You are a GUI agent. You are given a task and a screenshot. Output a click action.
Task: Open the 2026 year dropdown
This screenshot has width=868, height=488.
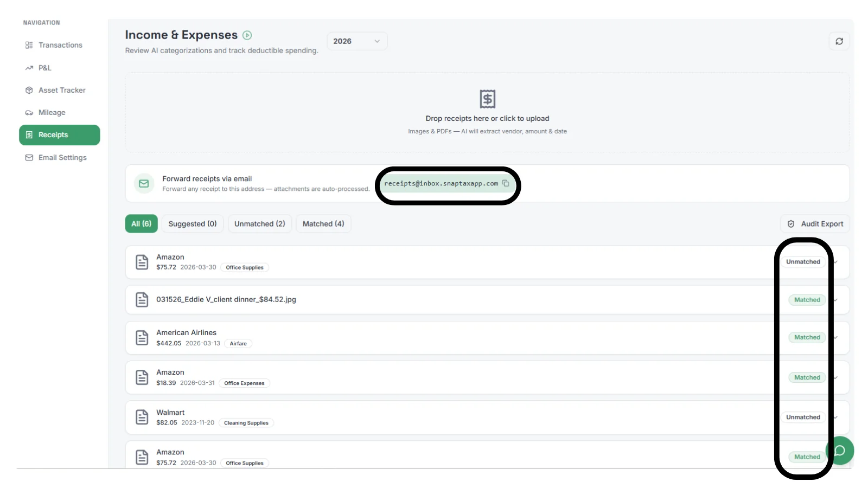tap(357, 41)
